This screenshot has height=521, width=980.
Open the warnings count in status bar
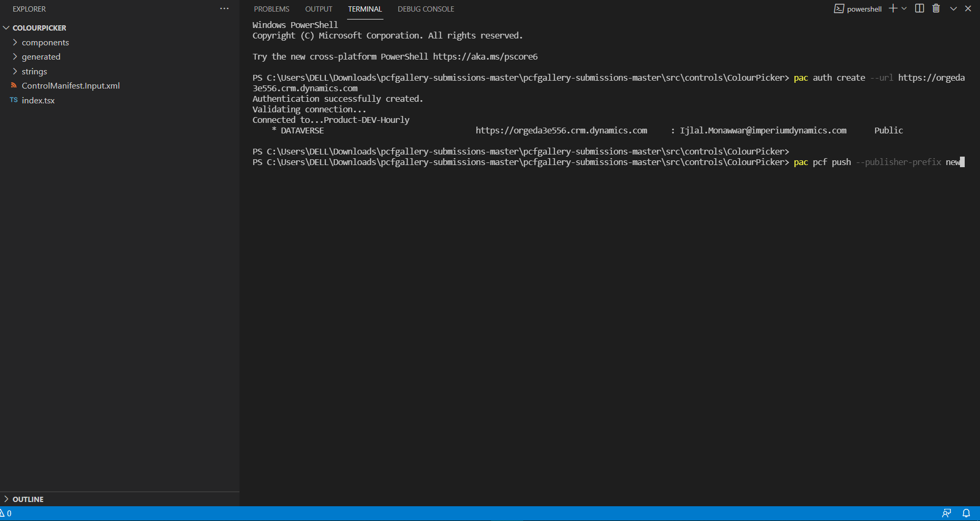click(x=5, y=513)
